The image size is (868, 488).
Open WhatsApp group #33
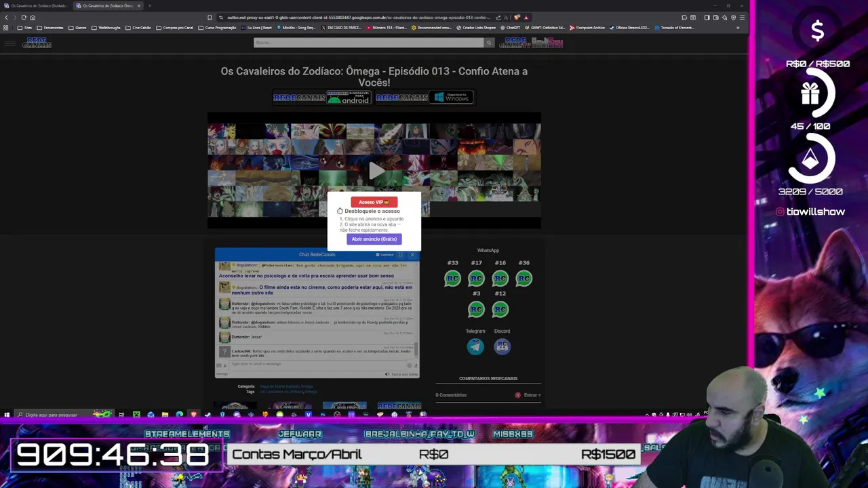point(452,279)
